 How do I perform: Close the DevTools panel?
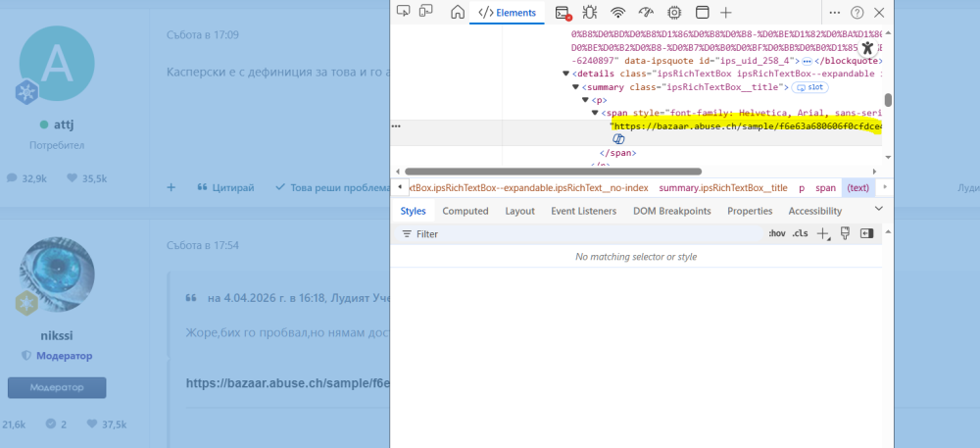click(x=879, y=12)
